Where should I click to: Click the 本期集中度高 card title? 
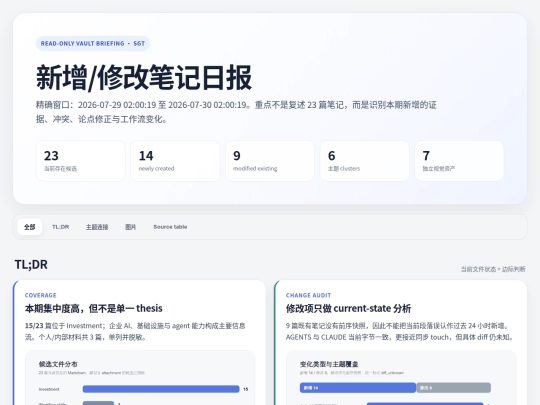[94, 308]
